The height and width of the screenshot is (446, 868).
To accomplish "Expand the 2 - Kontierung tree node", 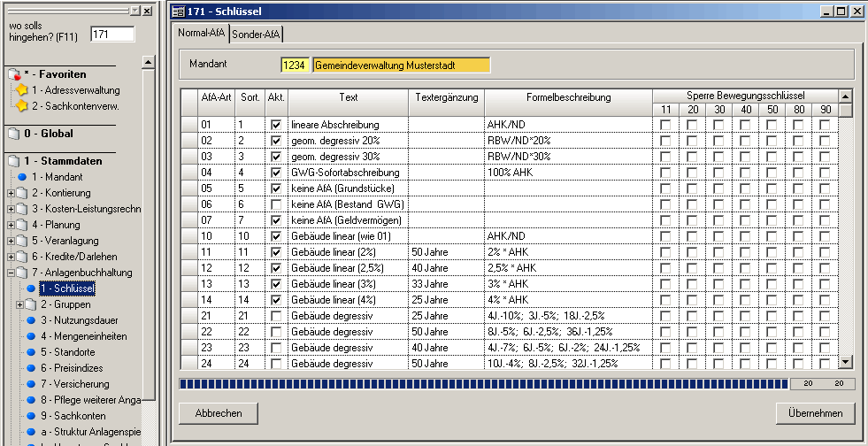I will coord(11,193).
